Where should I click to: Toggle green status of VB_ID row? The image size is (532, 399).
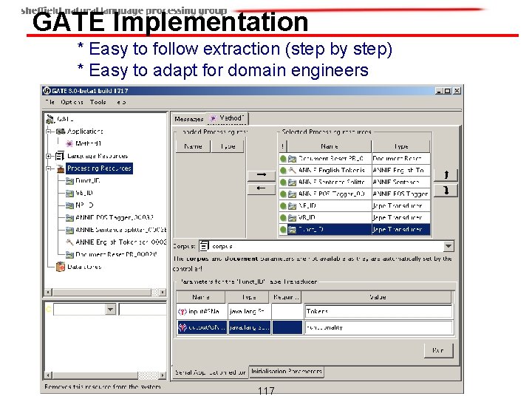[x=283, y=218]
